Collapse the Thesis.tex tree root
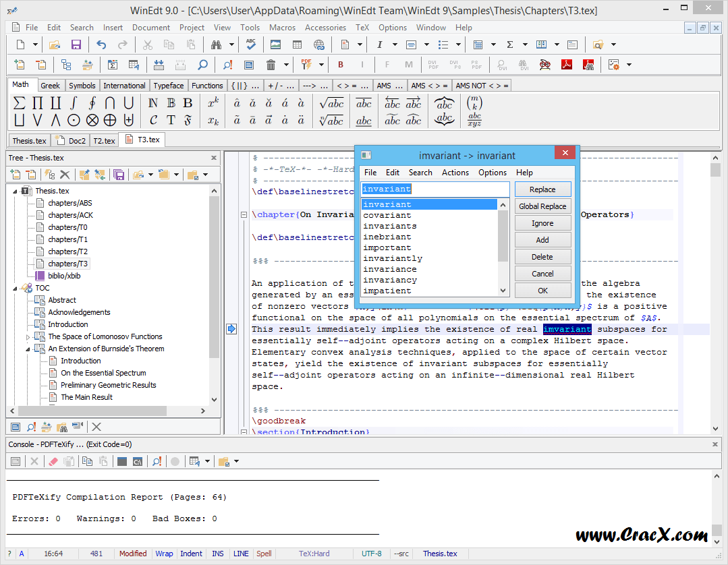The image size is (728, 565). pyautogui.click(x=15, y=191)
